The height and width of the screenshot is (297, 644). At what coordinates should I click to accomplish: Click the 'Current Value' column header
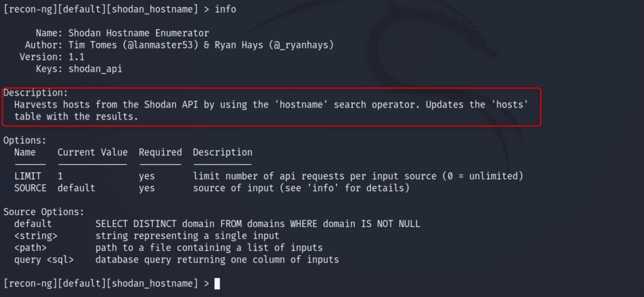(92, 152)
